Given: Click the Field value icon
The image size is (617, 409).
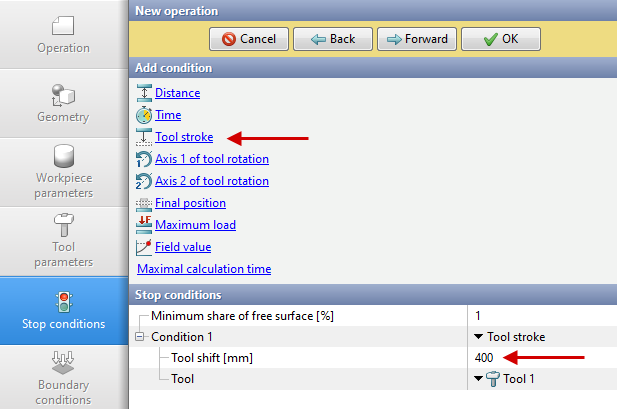Looking at the screenshot, I should coord(144,247).
